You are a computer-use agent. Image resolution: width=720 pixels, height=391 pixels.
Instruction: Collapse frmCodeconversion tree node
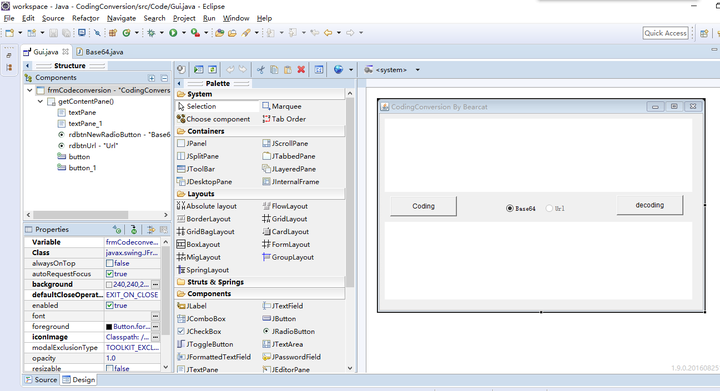click(x=30, y=90)
